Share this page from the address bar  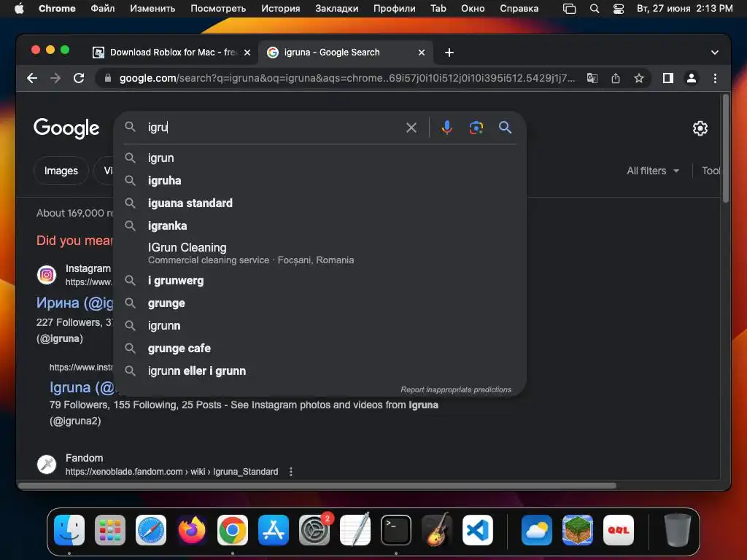tap(616, 78)
